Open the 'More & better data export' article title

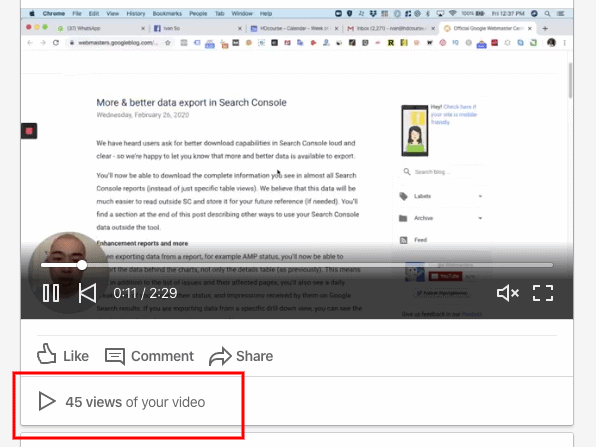[191, 103]
